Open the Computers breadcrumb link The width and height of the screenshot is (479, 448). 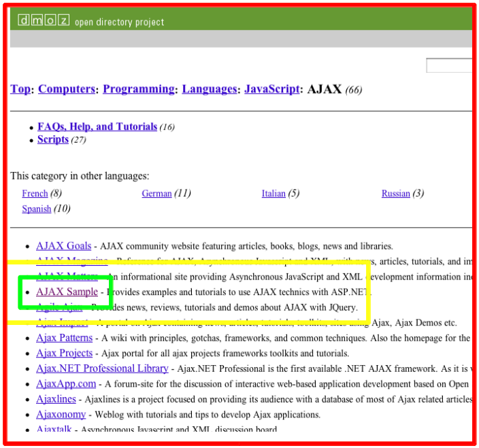click(x=67, y=89)
